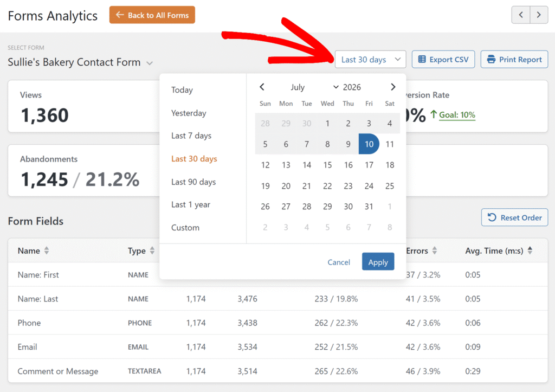The image size is (555, 392).
Task: Sort table by Errors column arrows
Action: [434, 250]
